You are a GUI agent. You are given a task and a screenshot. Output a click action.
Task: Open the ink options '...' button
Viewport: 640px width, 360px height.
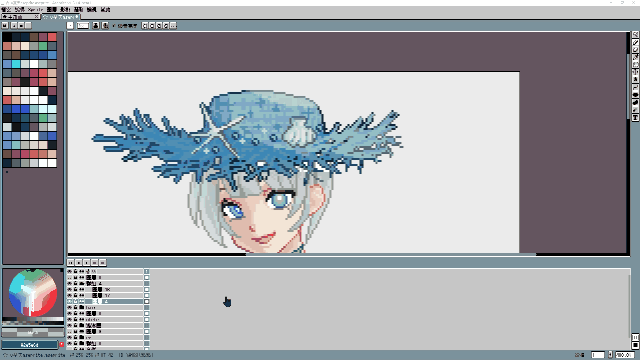pos(173,25)
